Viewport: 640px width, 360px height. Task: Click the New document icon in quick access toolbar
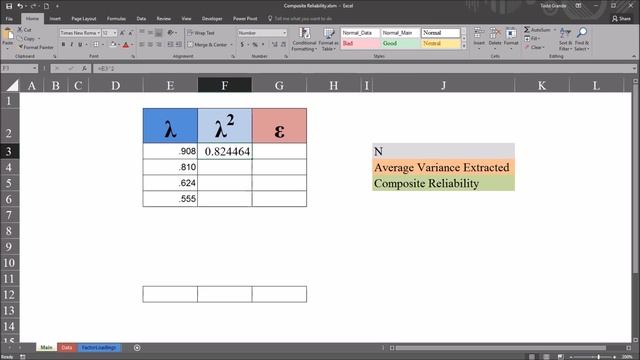tap(47, 6)
